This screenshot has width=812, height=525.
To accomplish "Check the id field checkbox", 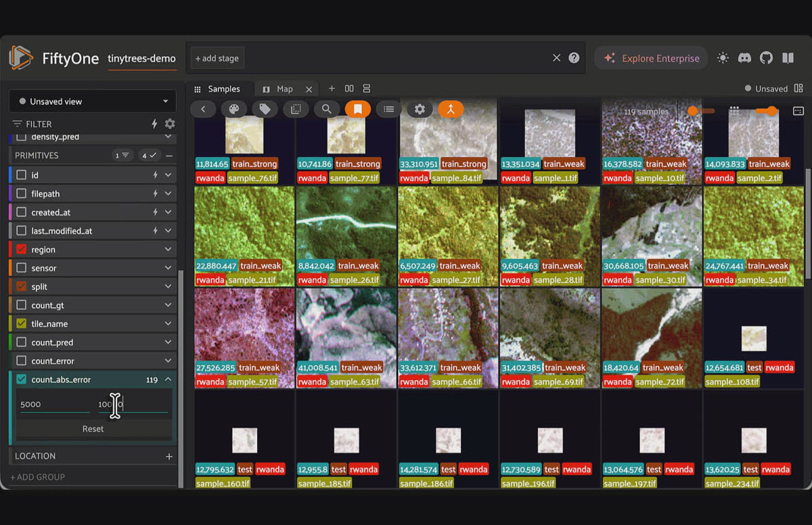I will point(22,175).
